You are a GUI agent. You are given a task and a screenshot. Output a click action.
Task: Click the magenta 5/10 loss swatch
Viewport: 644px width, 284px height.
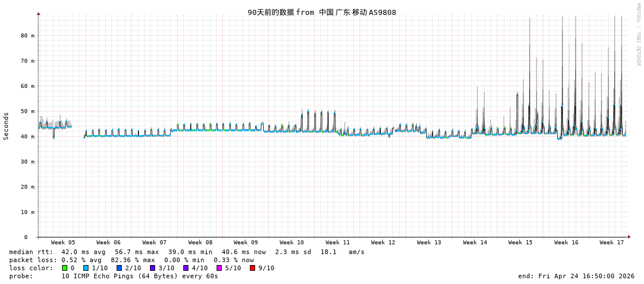[219, 268]
